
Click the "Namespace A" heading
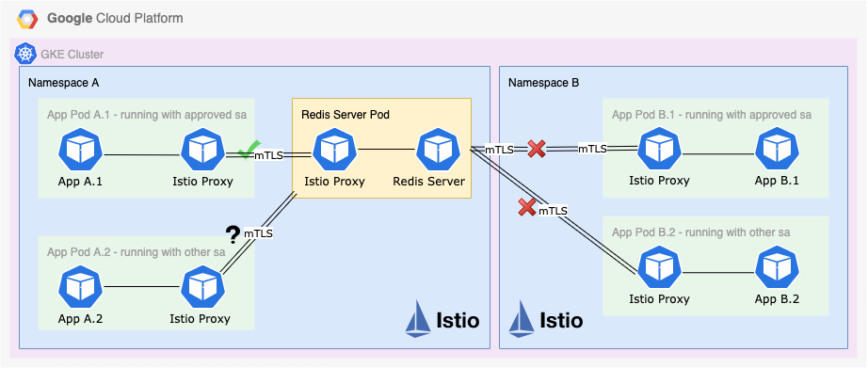64,83
